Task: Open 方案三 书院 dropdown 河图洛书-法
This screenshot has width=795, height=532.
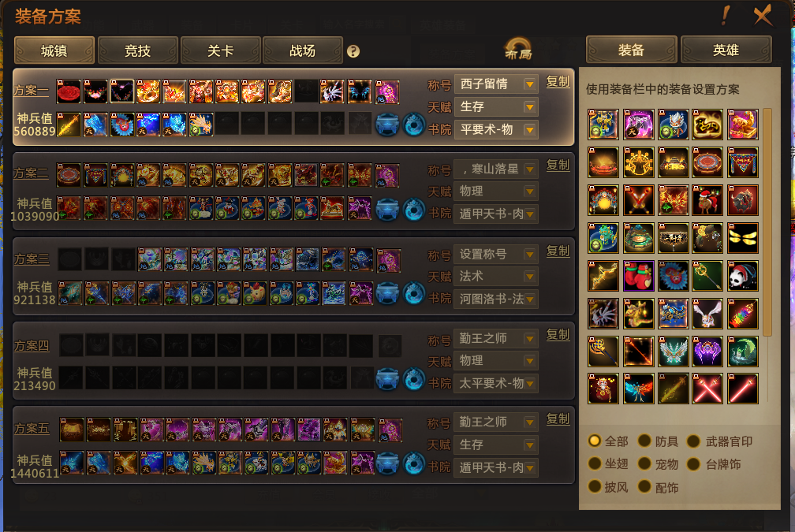Action: [x=496, y=299]
